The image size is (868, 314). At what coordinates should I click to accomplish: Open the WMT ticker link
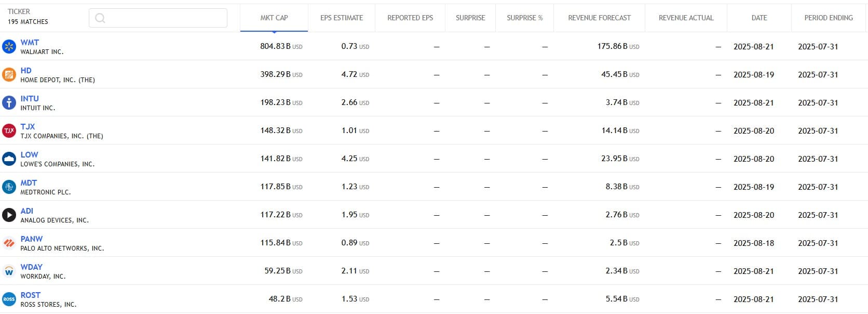30,43
